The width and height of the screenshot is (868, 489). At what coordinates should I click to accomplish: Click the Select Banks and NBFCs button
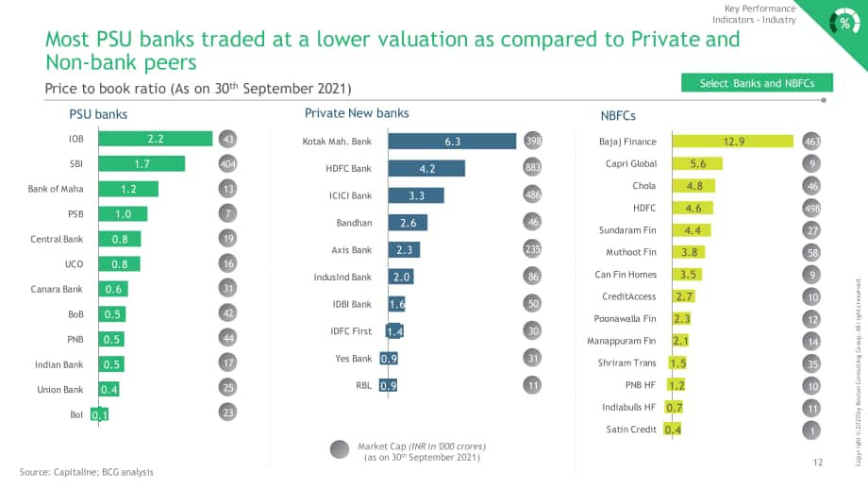757,83
